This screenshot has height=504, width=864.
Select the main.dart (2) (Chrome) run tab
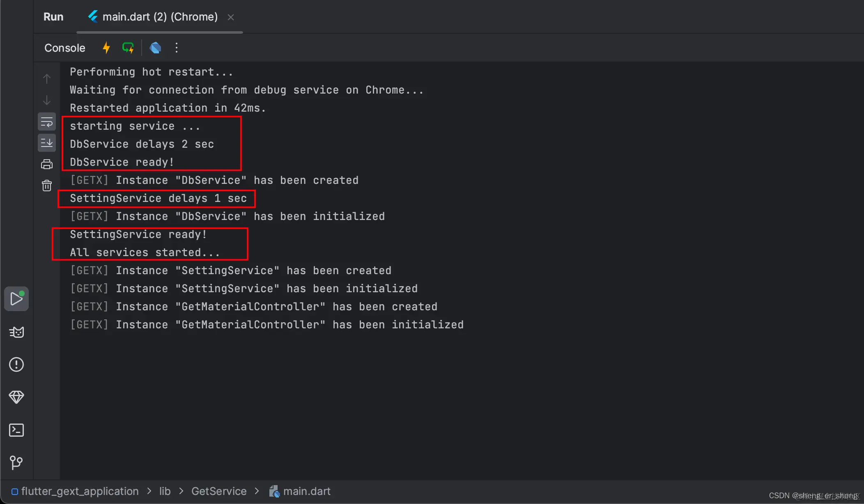159,17
